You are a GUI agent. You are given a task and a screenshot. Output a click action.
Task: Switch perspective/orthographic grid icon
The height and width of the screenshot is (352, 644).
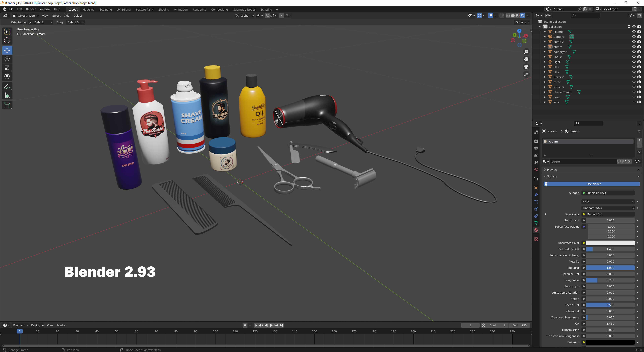click(526, 75)
